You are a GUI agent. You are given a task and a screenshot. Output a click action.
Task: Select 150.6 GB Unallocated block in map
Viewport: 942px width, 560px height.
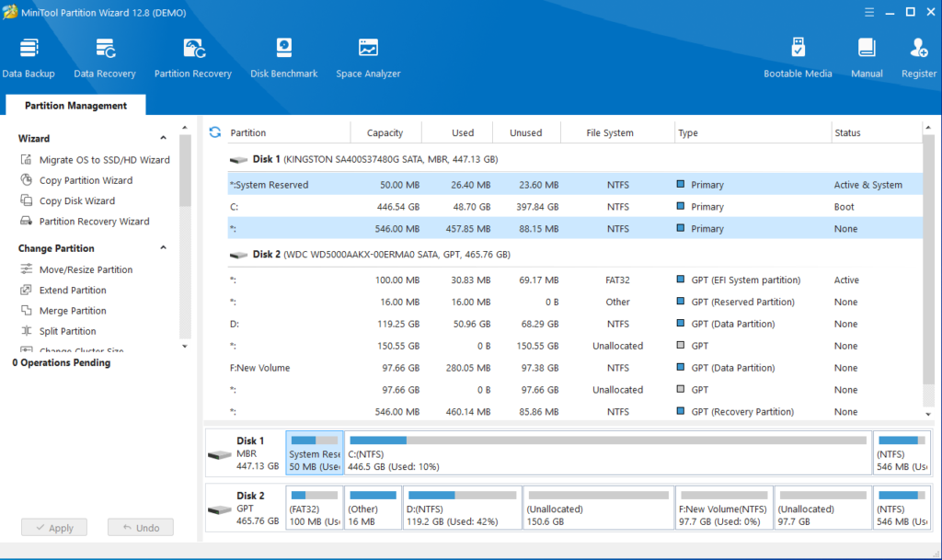598,508
